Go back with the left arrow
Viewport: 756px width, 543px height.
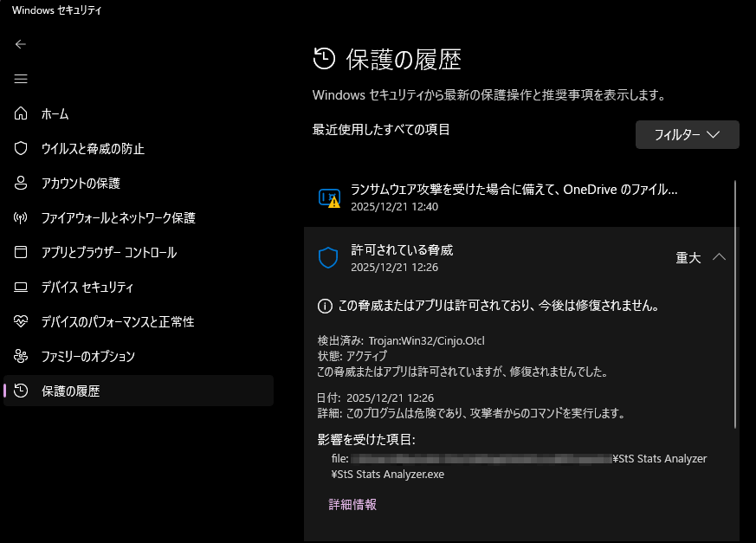[20, 44]
